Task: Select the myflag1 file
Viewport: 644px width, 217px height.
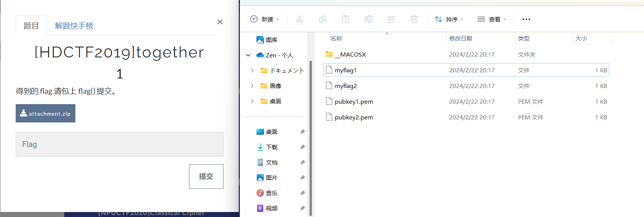Action: click(466, 70)
